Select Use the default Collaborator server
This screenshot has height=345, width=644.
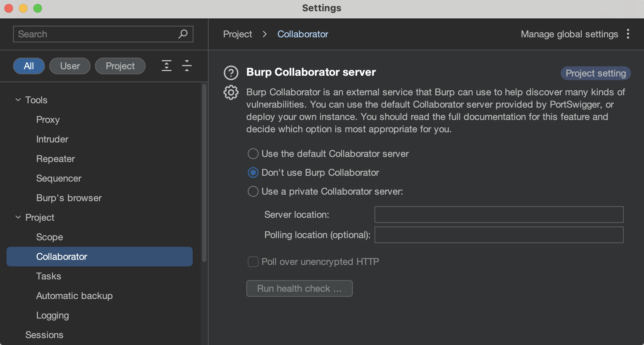click(x=253, y=154)
